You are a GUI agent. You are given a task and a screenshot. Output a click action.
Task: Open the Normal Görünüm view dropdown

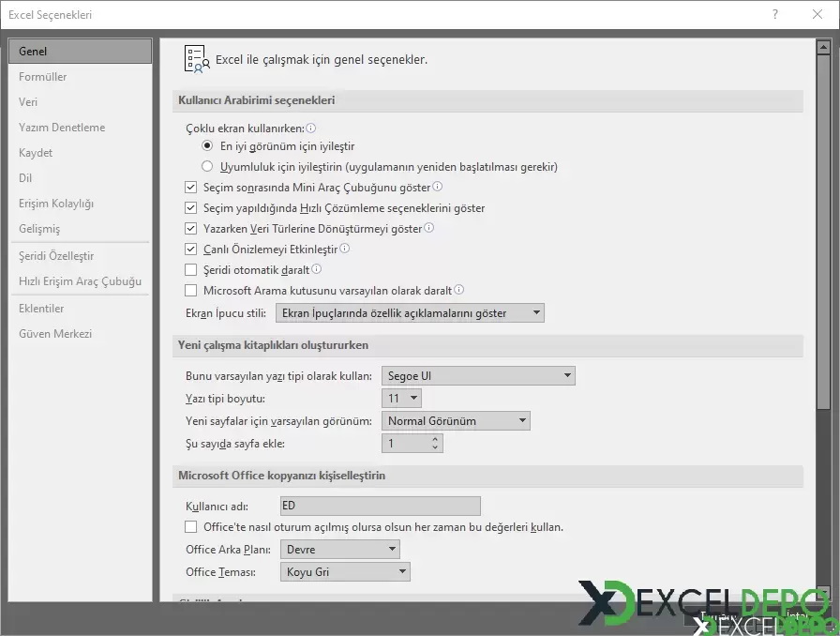point(456,421)
